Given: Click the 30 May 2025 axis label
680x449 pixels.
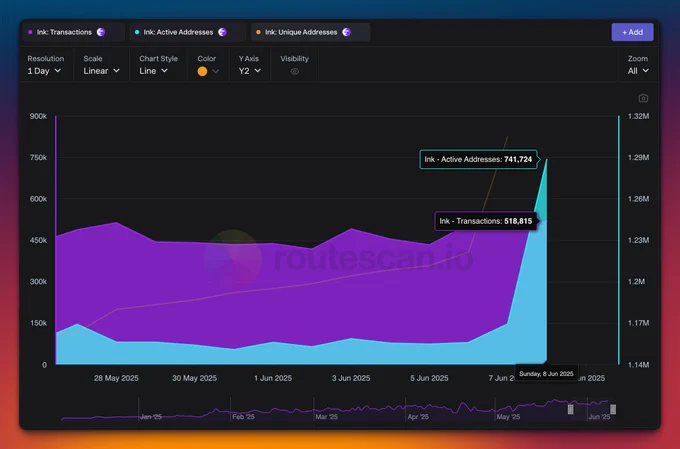Looking at the screenshot, I should pyautogui.click(x=194, y=378).
